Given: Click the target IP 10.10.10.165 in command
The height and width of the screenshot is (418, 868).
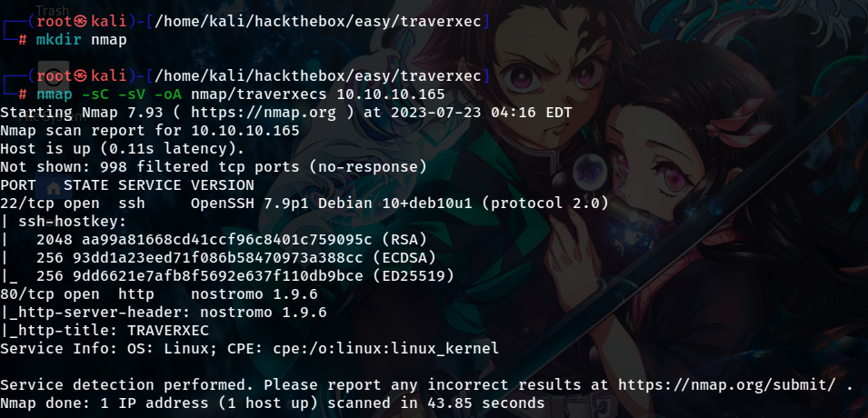Looking at the screenshot, I should tap(390, 95).
